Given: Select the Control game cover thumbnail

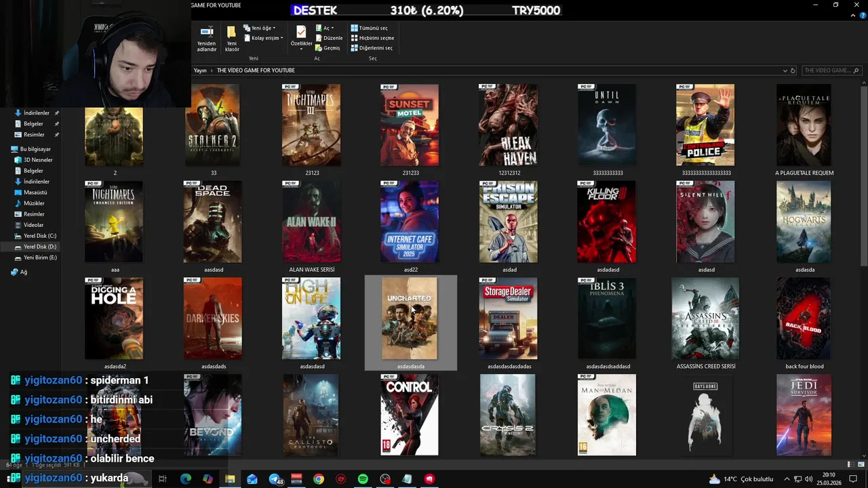Looking at the screenshot, I should 410,415.
